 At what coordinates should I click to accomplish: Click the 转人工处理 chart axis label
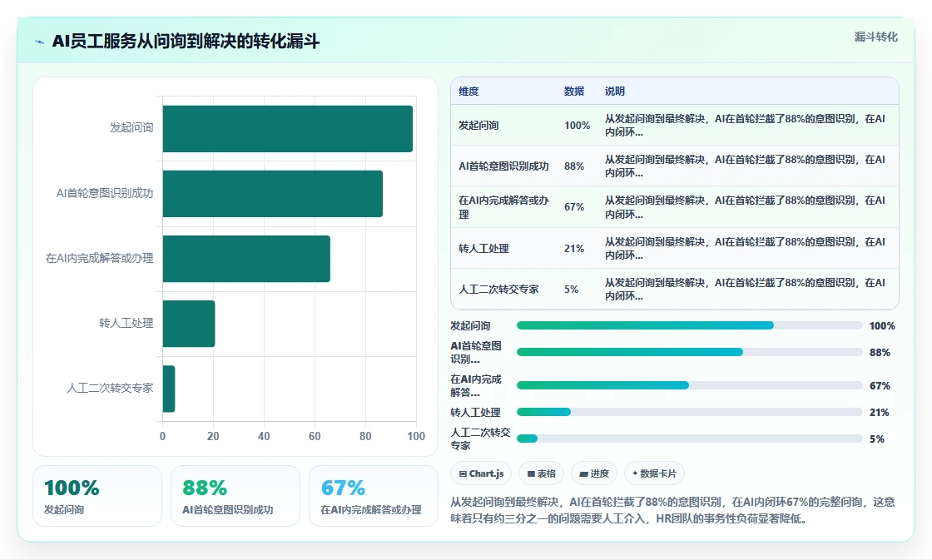pos(126,323)
